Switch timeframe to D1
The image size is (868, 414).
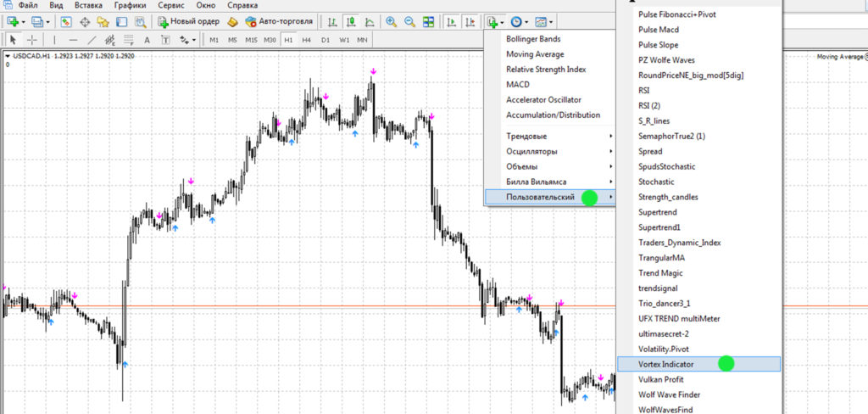point(325,40)
